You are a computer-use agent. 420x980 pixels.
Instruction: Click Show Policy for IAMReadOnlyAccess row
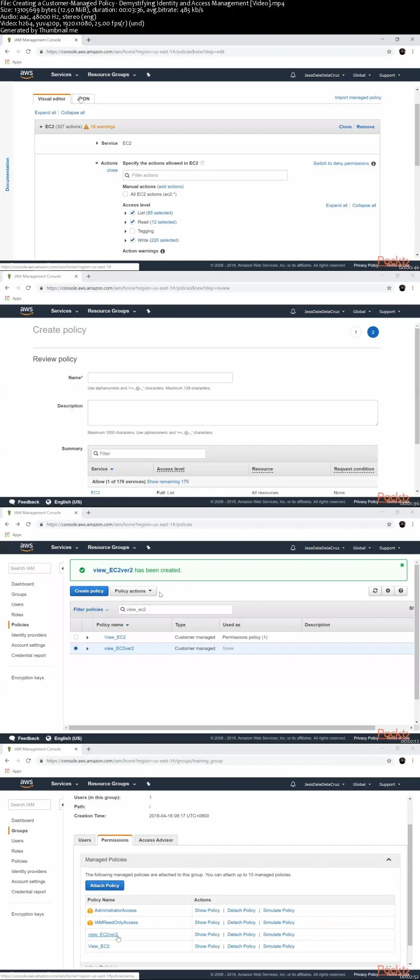pos(208,922)
